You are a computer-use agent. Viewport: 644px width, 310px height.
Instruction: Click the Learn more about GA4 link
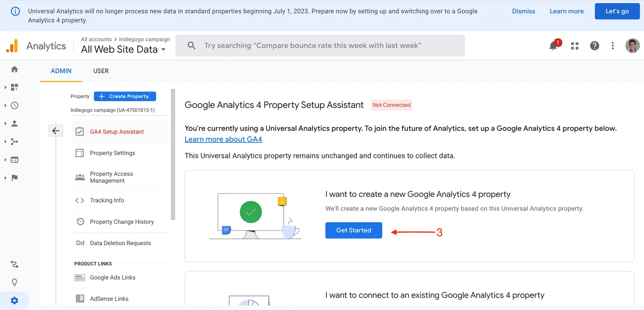223,139
